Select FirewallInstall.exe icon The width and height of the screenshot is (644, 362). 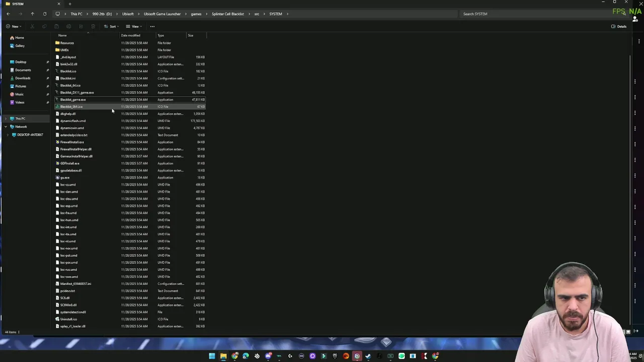point(57,142)
